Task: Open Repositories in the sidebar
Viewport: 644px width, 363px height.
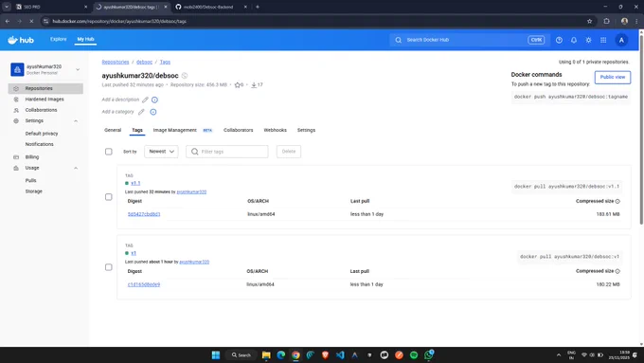Action: (x=45, y=88)
